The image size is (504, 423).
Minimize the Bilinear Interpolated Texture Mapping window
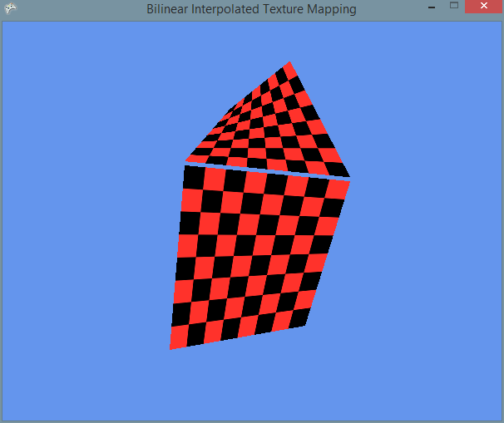pyautogui.click(x=431, y=8)
